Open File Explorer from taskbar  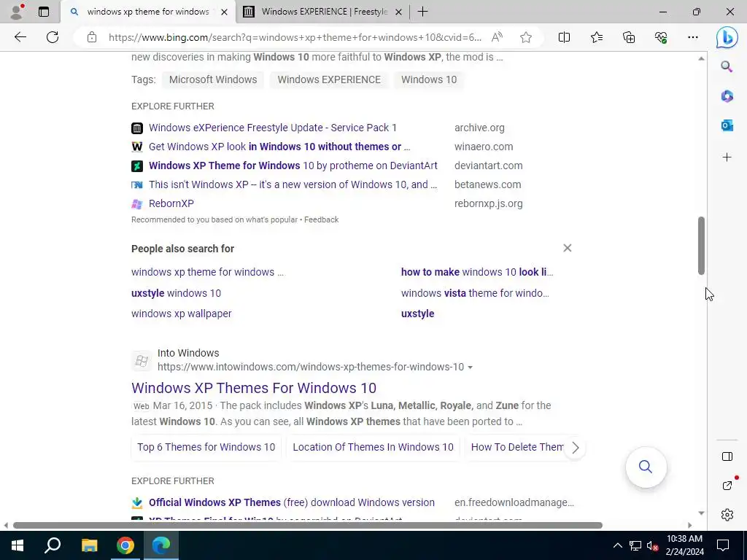click(89, 545)
